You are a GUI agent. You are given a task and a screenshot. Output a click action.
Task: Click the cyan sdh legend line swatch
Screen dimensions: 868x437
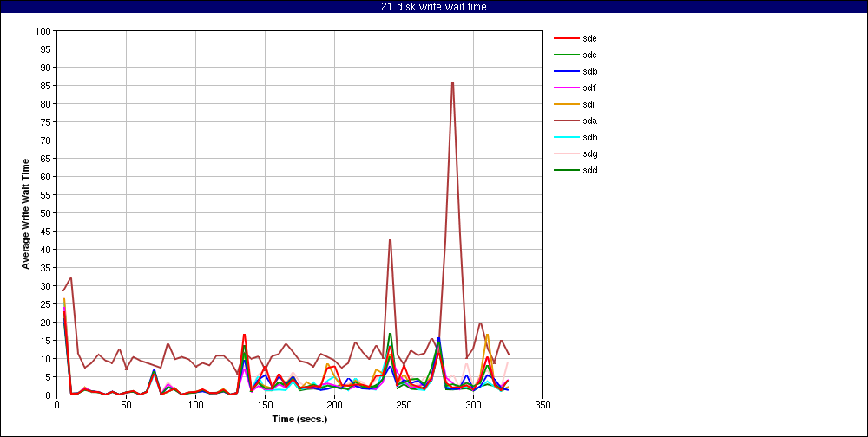[566, 137]
